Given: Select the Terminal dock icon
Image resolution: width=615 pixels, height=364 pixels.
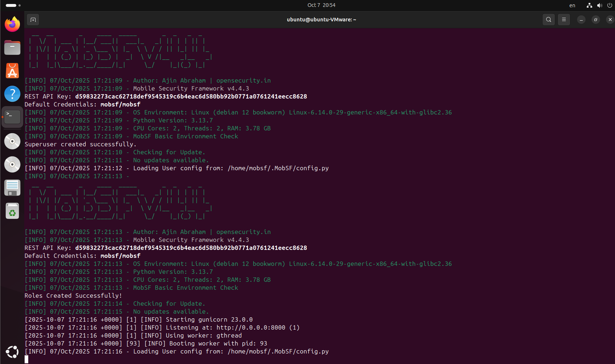Looking at the screenshot, I should coord(12,117).
